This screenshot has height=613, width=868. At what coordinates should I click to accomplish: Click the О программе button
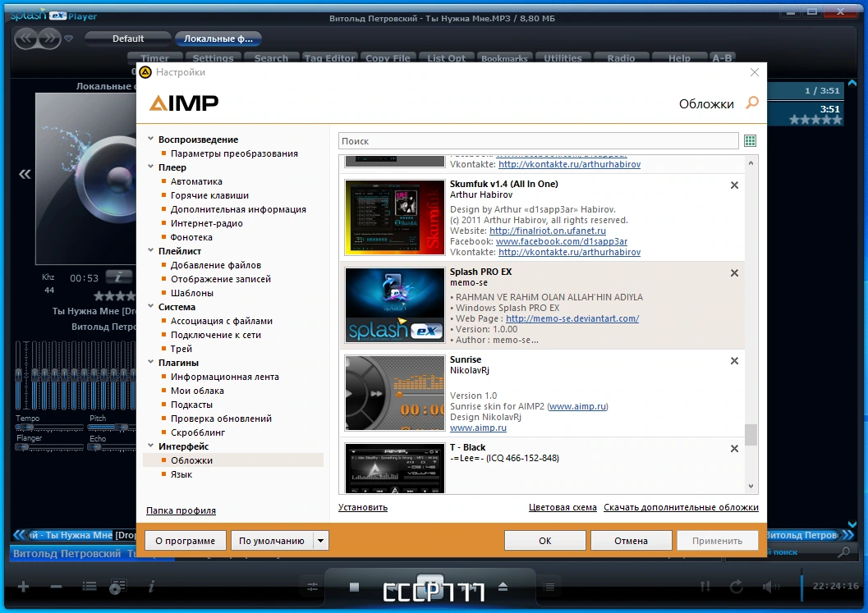pos(186,541)
